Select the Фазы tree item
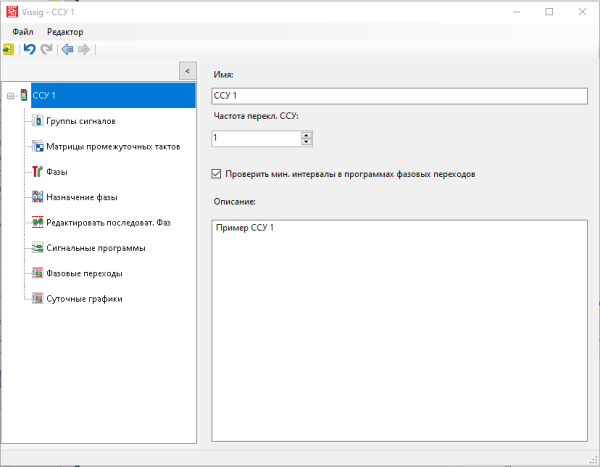Viewport: 600px width, 467px height. tap(56, 171)
